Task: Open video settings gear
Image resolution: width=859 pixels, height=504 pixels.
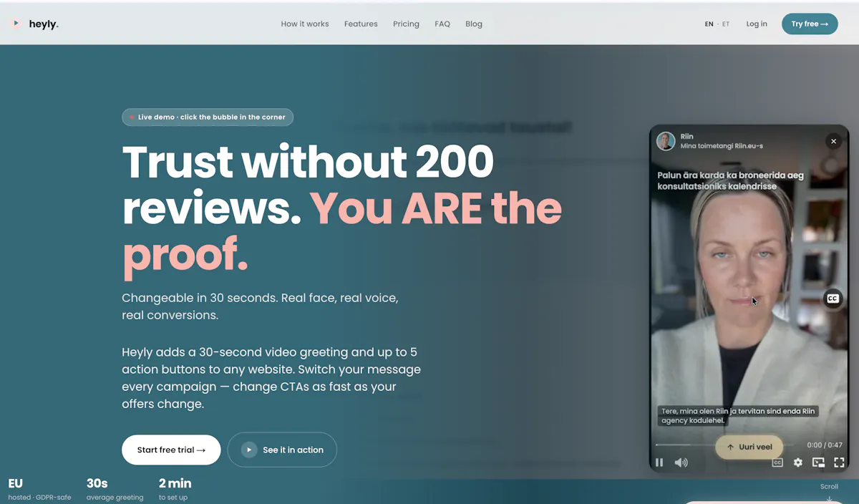Action: tap(798, 462)
